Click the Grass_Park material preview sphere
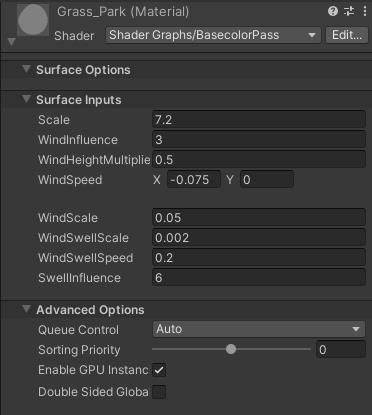Image resolution: width=372 pixels, height=415 pixels. pos(33,19)
